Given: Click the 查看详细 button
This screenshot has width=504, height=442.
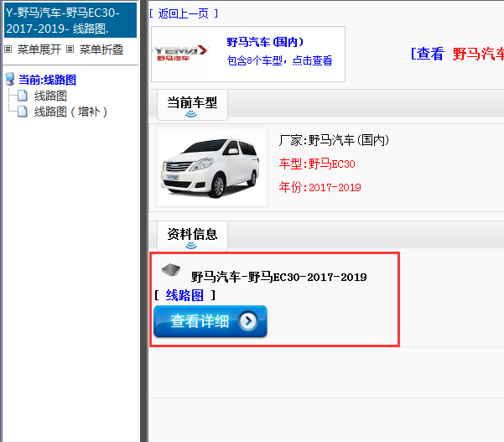Looking at the screenshot, I should tap(210, 321).
